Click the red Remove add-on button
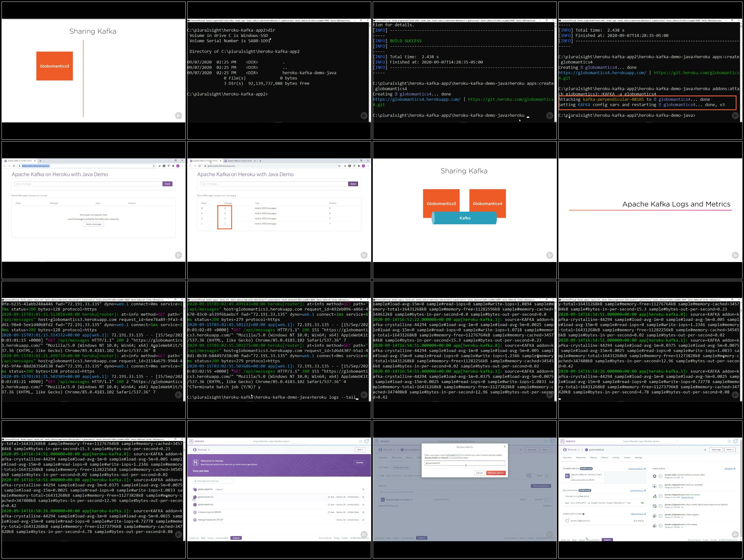The width and height of the screenshot is (744, 560). point(496,473)
